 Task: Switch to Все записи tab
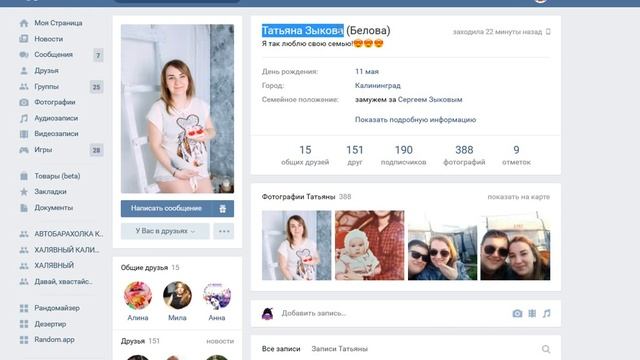point(281,349)
